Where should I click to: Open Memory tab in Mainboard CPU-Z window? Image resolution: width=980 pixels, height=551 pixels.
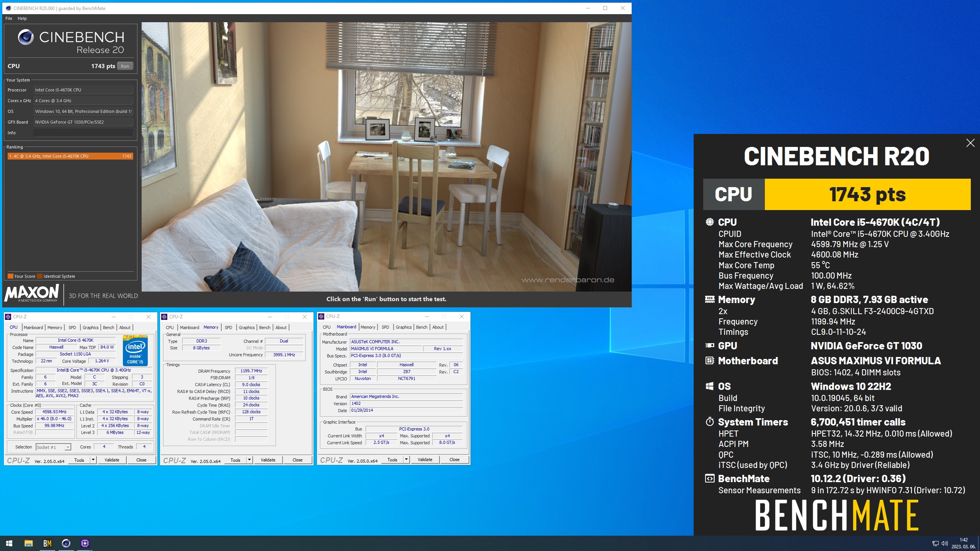(x=368, y=327)
